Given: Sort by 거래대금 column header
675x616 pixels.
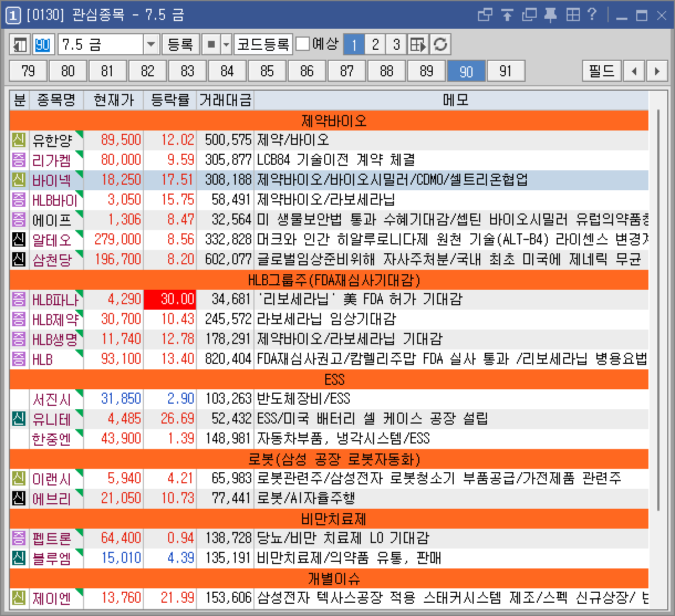Looking at the screenshot, I should tap(225, 100).
